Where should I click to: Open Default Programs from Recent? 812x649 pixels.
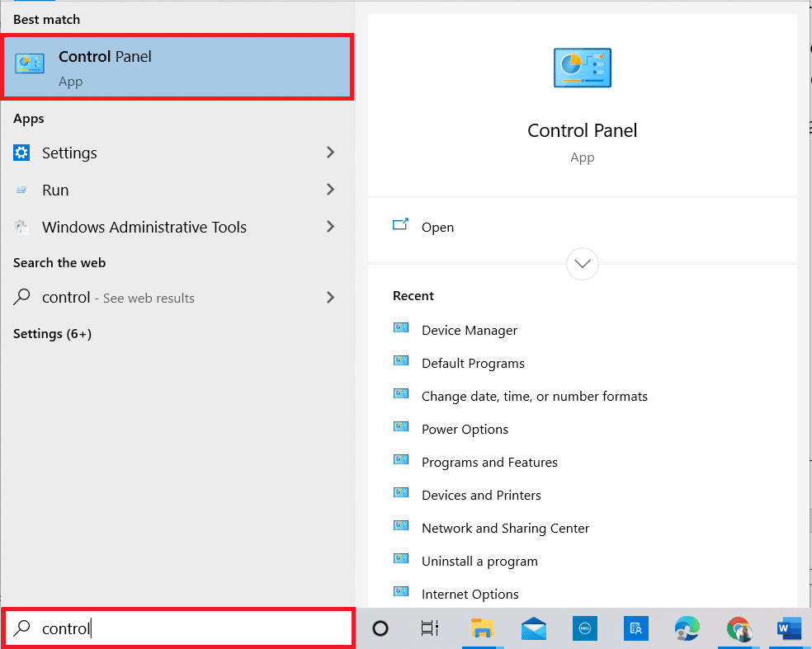(x=473, y=364)
